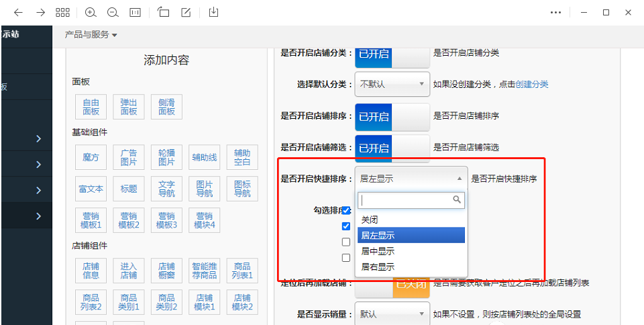The width and height of the screenshot is (644, 325).
Task: Click the search box inside the dropdown
Action: (x=405, y=200)
